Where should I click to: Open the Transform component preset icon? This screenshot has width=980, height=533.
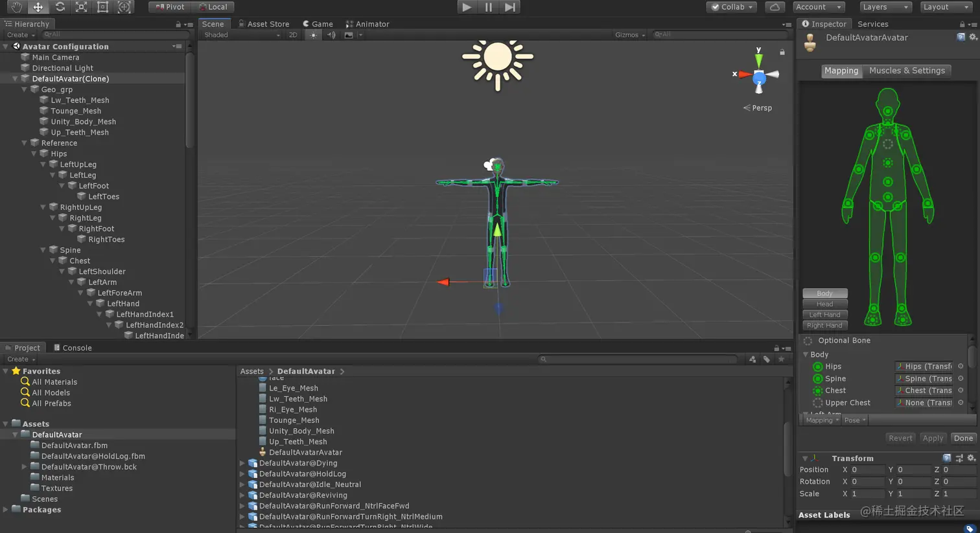(x=959, y=458)
